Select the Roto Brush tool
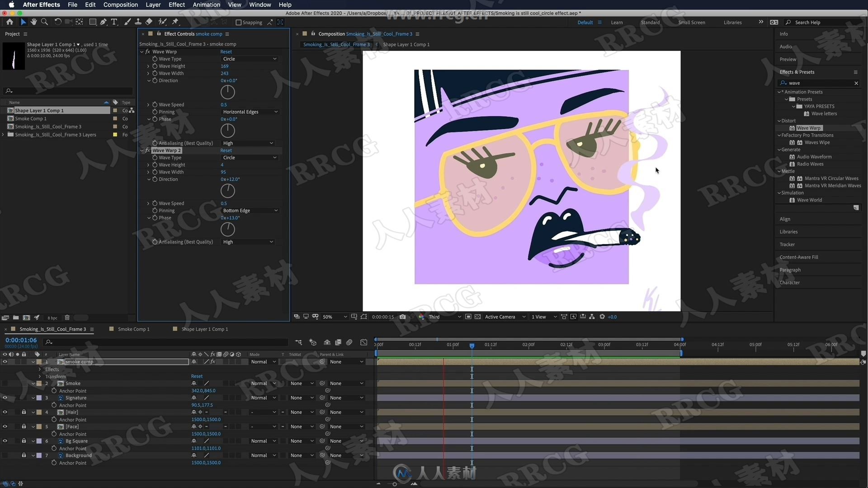The width and height of the screenshot is (868, 488). pyautogui.click(x=162, y=22)
